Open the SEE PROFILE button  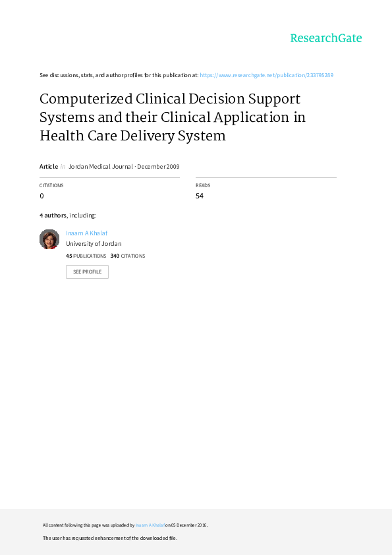87,272
